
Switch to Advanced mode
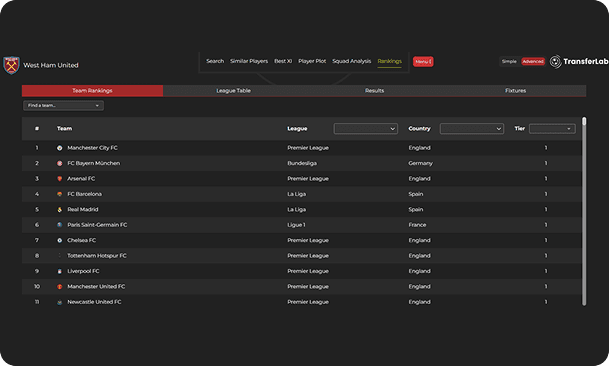pyautogui.click(x=533, y=61)
